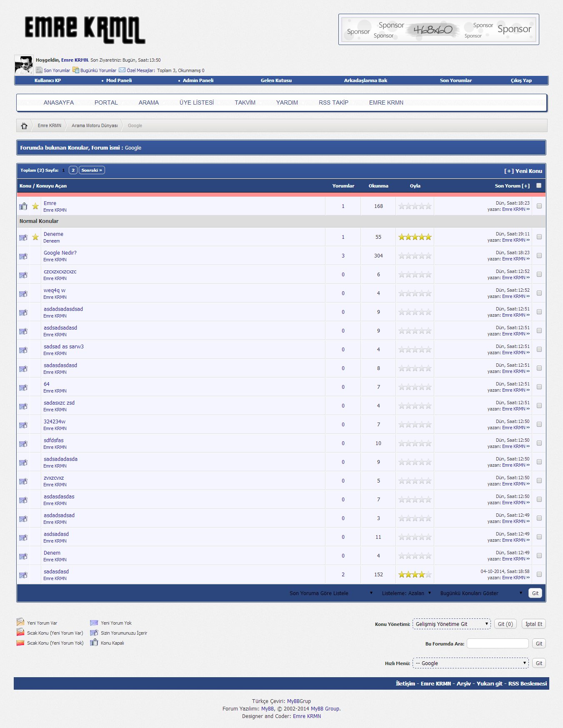Open the Google Nedir? topic link
The height and width of the screenshot is (728, 563).
(60, 253)
